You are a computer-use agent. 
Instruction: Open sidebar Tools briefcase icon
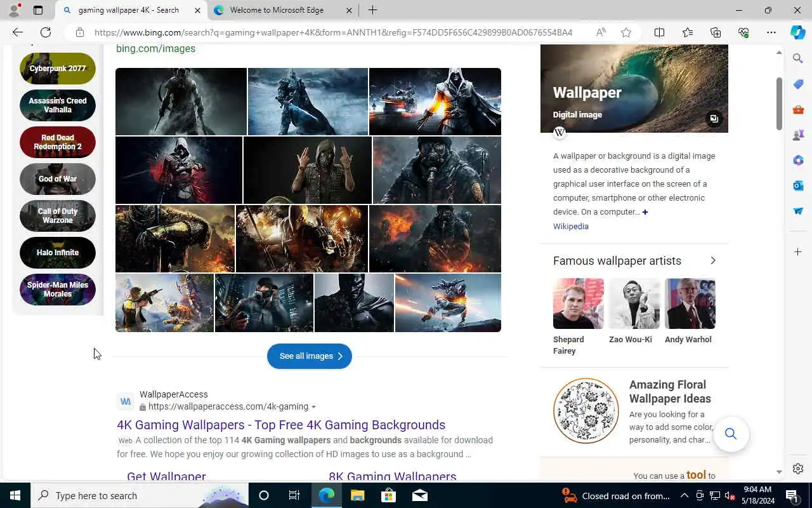point(798,109)
